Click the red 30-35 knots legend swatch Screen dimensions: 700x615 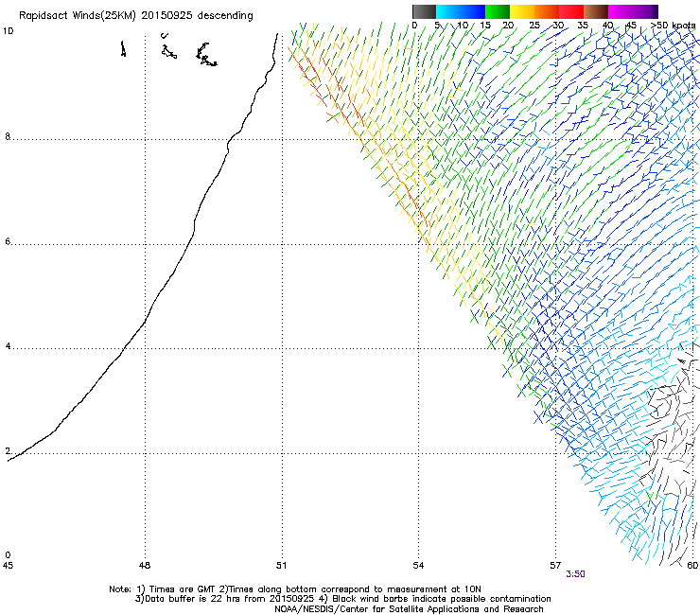click(571, 11)
